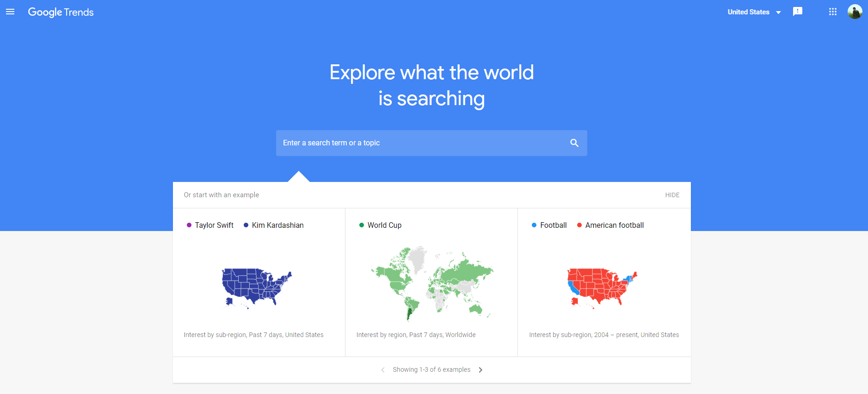This screenshot has width=868, height=394.
Task: Open the American football example label
Action: pyautogui.click(x=615, y=225)
